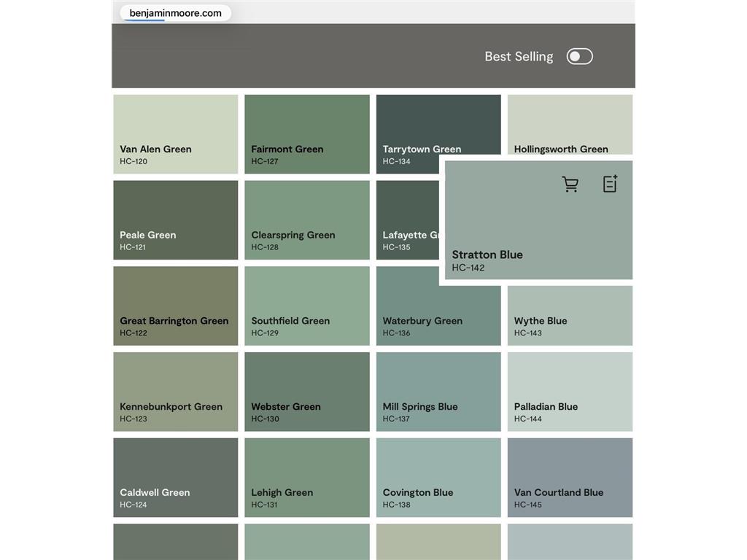Image resolution: width=747 pixels, height=560 pixels.
Task: Select the Kennebunkport Green swatch
Action: (175, 392)
